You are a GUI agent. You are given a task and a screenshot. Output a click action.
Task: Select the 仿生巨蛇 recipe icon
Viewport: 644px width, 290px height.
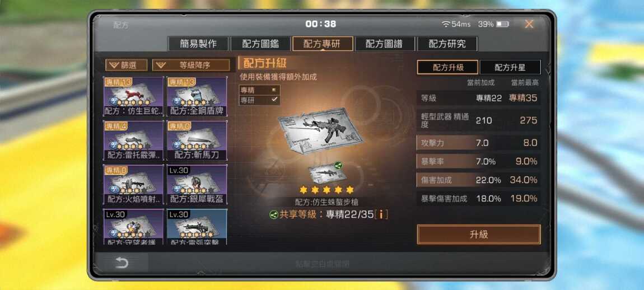(133, 96)
